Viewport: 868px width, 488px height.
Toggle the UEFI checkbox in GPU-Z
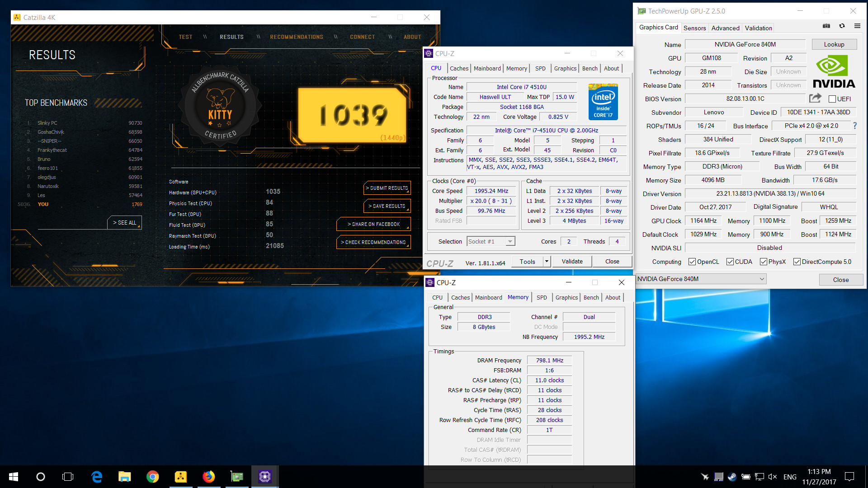click(x=832, y=99)
